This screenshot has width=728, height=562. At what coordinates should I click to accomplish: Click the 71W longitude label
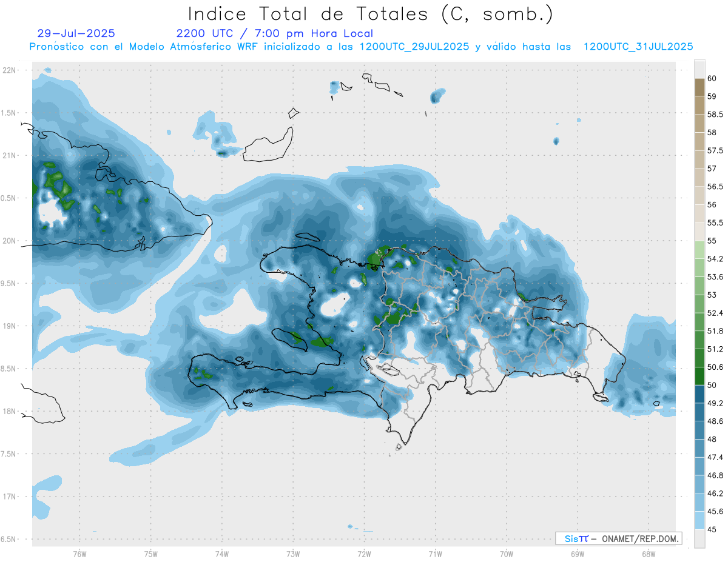[435, 554]
